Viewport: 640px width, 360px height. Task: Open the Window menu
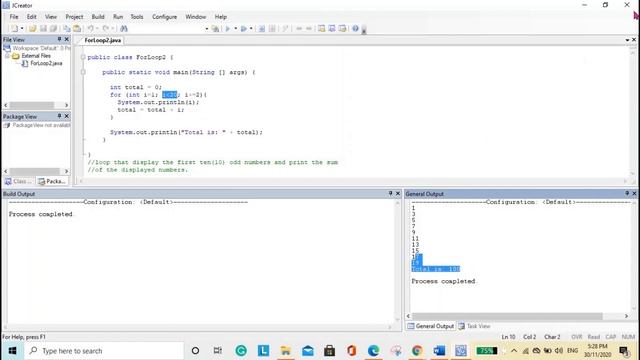(x=196, y=17)
